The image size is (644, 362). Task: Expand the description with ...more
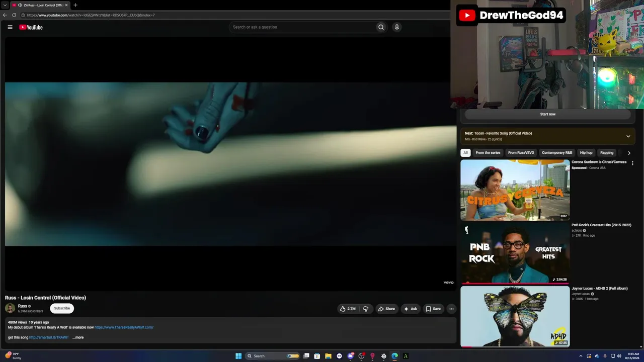point(78,337)
